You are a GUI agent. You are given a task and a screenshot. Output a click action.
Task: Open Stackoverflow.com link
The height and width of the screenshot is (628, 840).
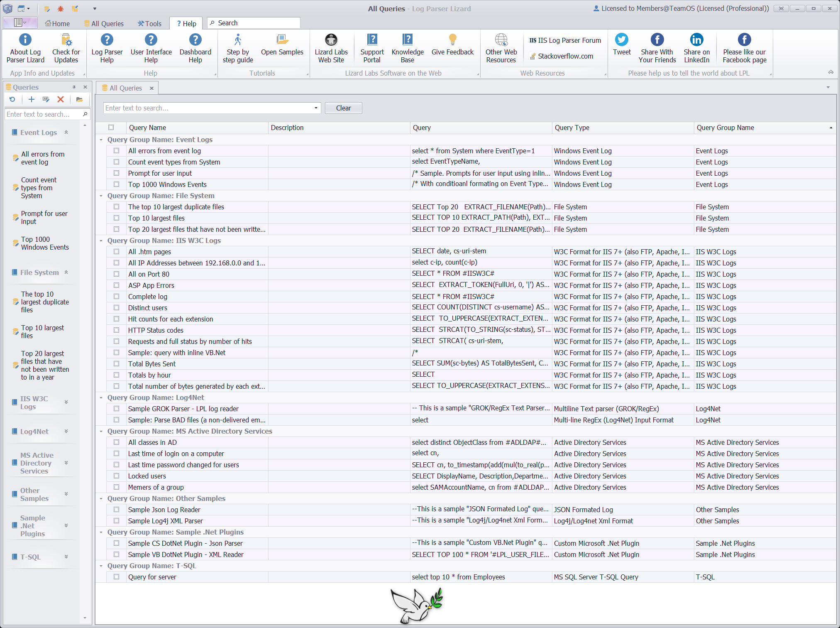click(x=562, y=56)
